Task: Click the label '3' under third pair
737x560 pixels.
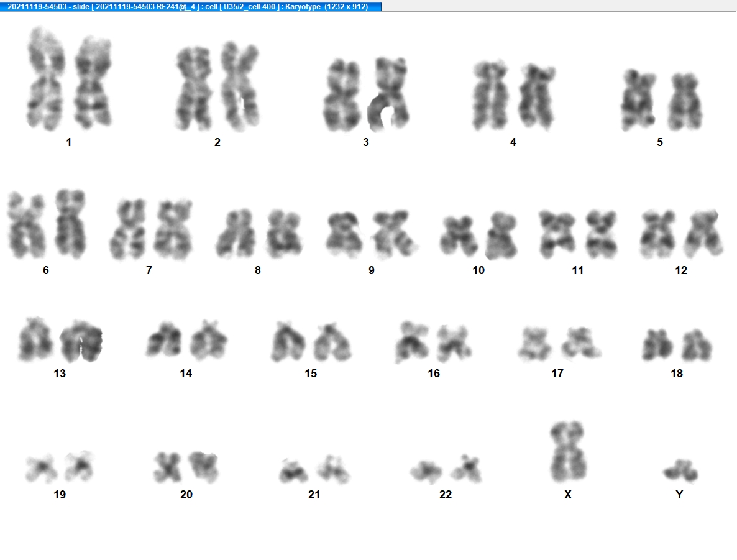Action: 365,142
